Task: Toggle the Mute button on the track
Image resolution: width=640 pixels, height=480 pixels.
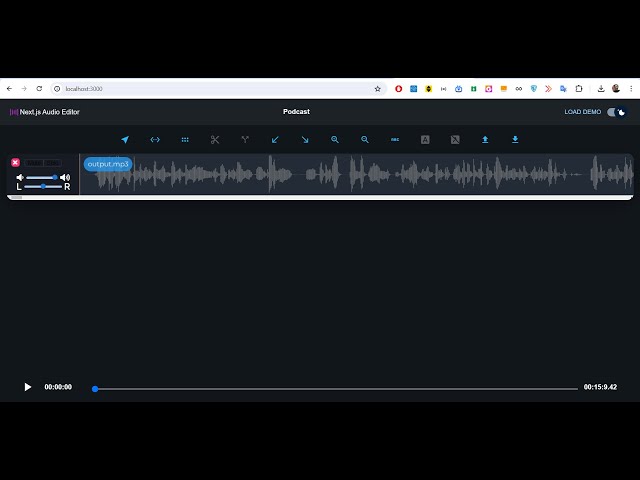Action: tap(34, 162)
